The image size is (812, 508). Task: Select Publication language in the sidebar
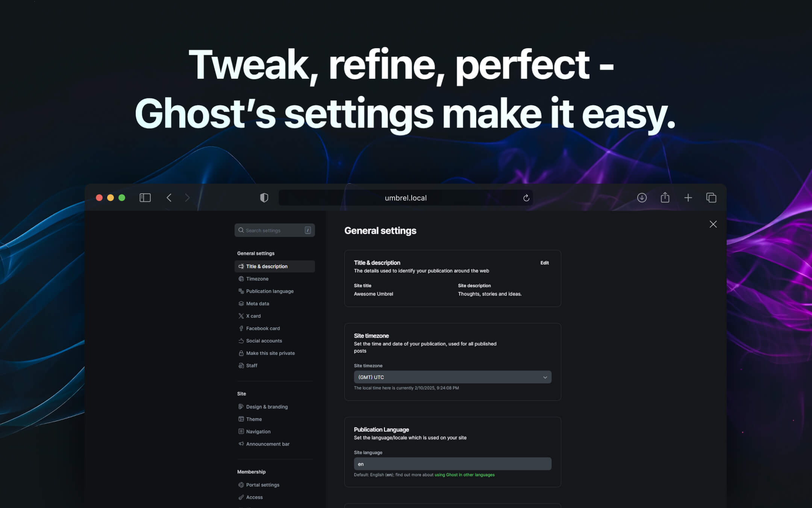(270, 291)
